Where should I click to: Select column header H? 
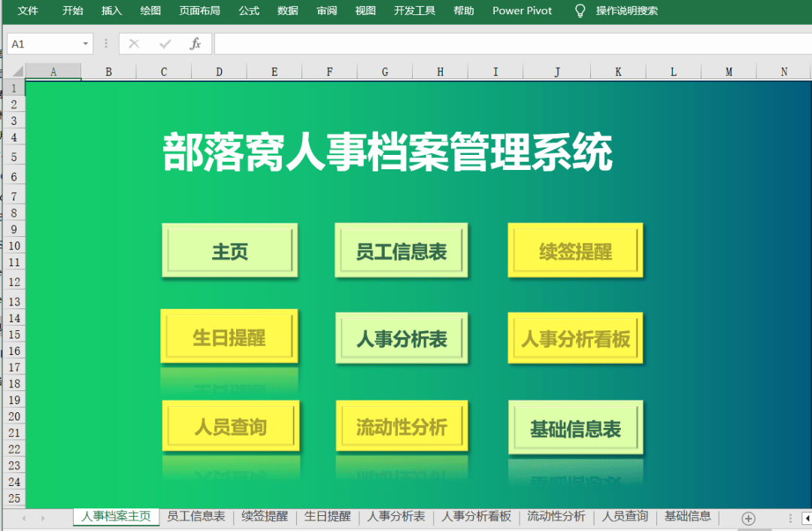pyautogui.click(x=440, y=72)
